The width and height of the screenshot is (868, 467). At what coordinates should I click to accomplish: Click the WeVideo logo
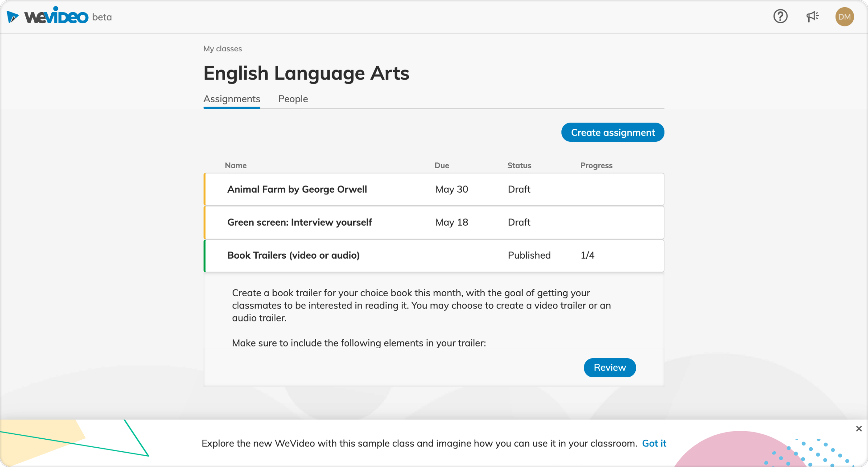click(48, 16)
